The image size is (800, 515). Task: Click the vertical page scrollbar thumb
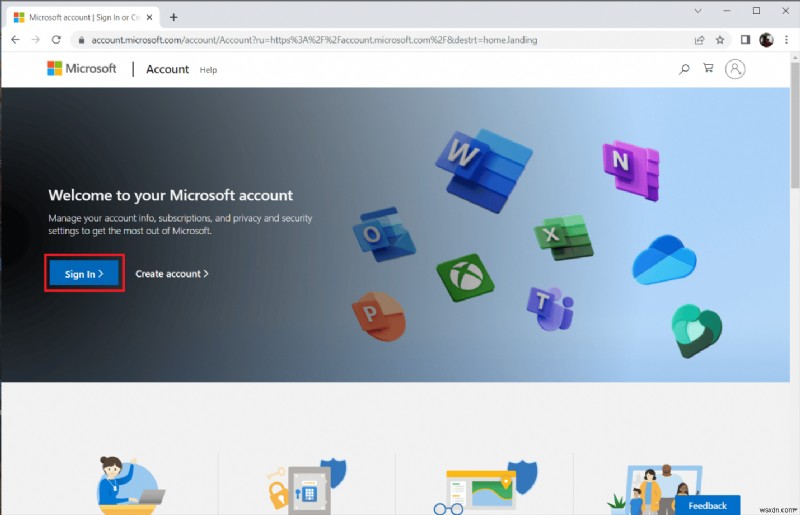pyautogui.click(x=794, y=125)
